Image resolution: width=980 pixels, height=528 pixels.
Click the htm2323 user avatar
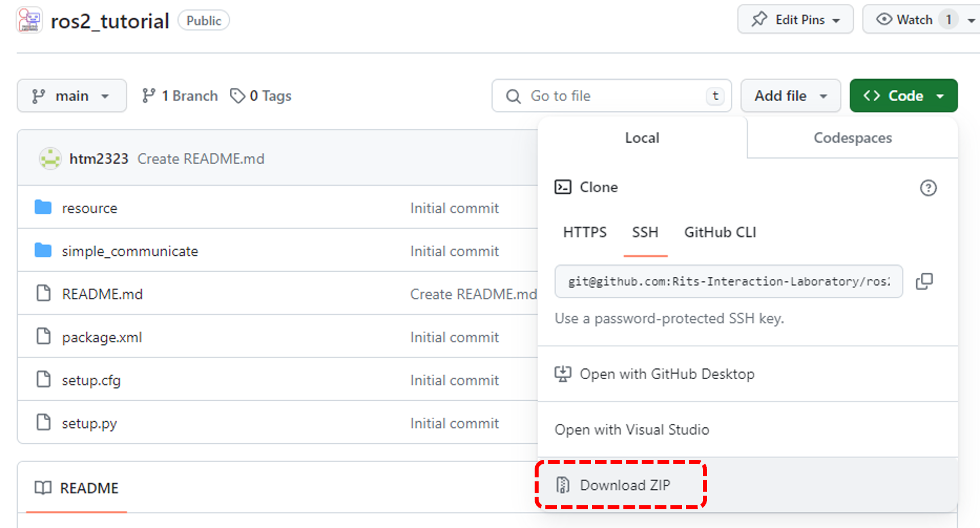pyautogui.click(x=50, y=159)
